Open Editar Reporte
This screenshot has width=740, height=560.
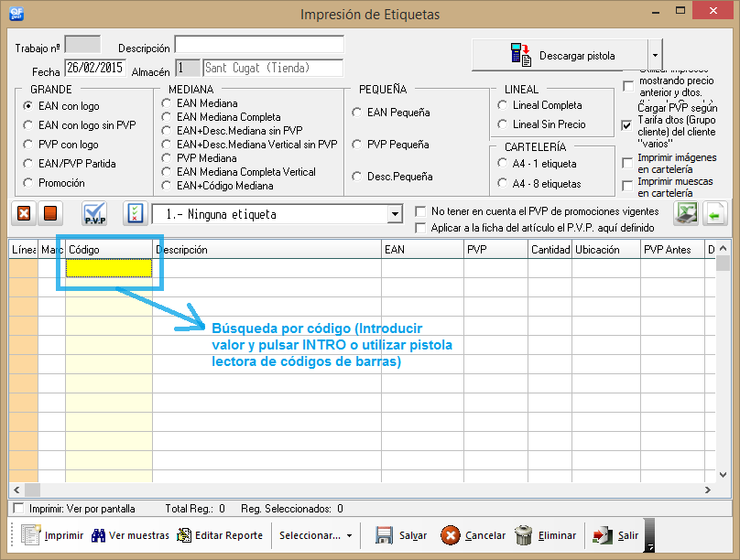(220, 535)
